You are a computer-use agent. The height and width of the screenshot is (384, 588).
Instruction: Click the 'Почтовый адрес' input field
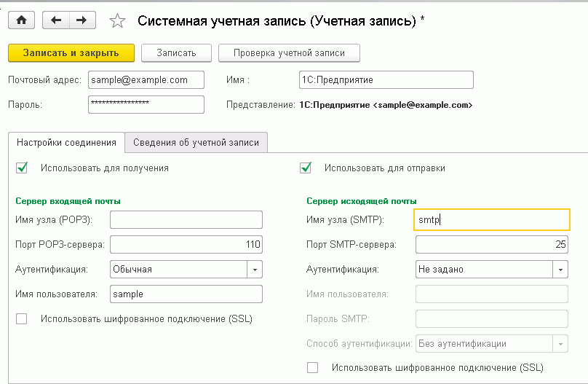pos(146,79)
